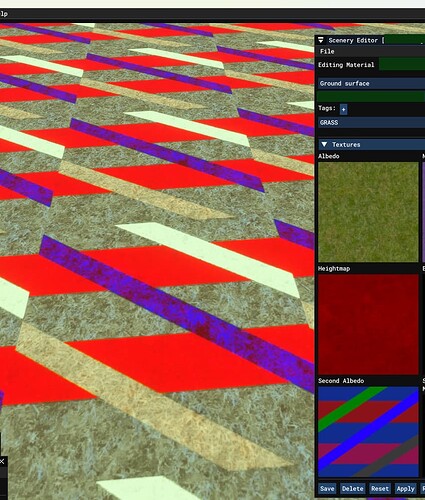Reset the material settings
This screenshot has height=500, width=425.
380,489
